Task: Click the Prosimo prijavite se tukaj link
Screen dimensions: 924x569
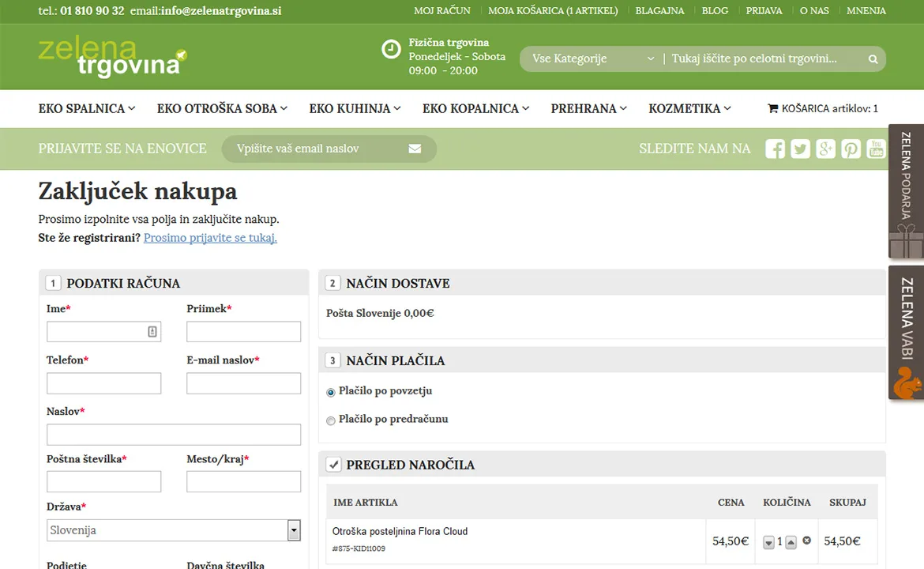Action: (x=210, y=238)
